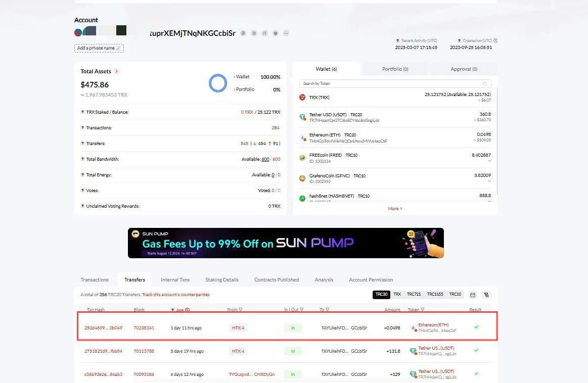588x383 pixels.
Task: Click the Search by Token input field
Action: point(394,83)
